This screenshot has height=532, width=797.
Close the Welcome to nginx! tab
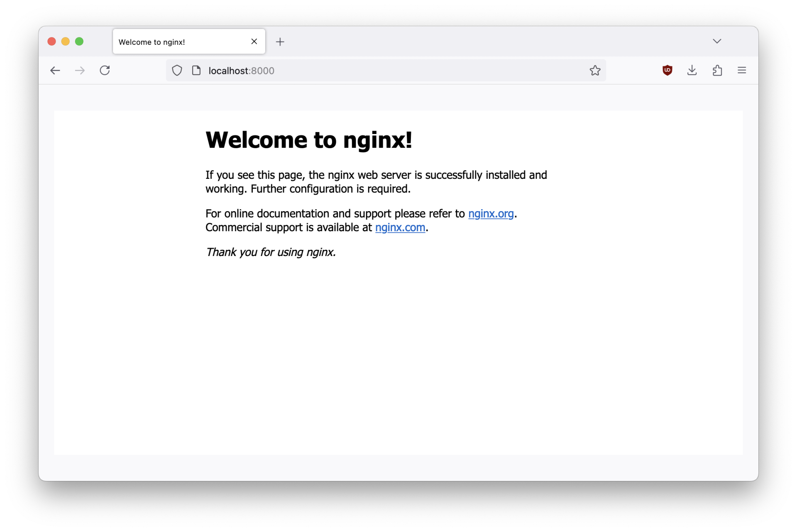tap(254, 41)
